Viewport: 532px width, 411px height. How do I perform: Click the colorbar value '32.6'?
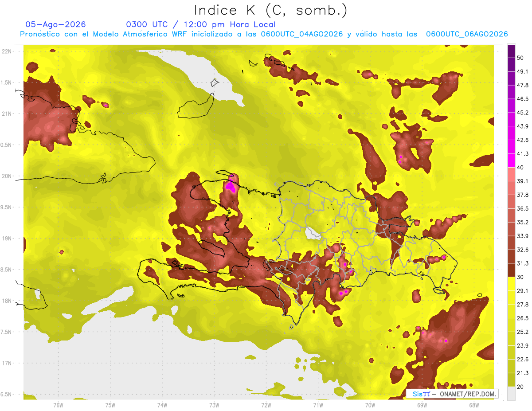(522, 250)
